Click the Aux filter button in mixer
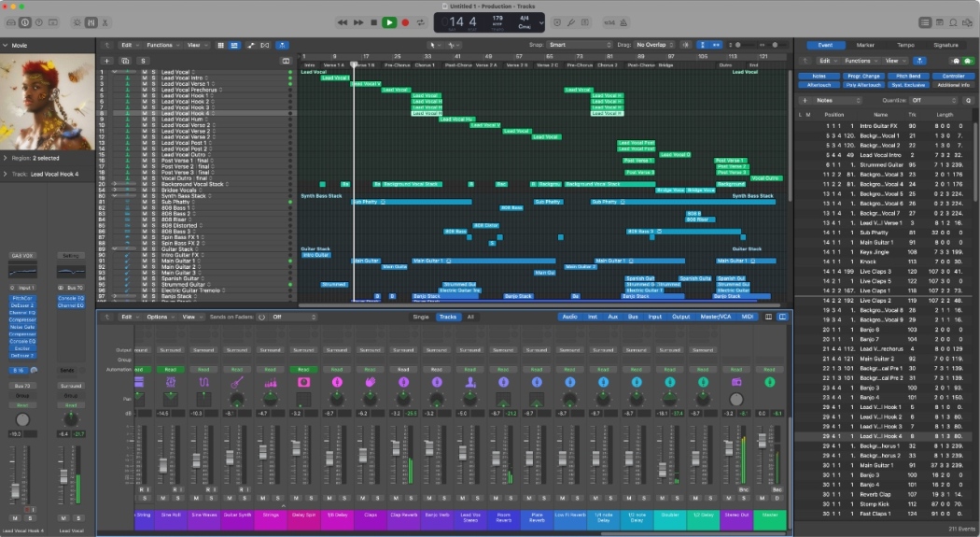The width and height of the screenshot is (980, 537). point(612,317)
